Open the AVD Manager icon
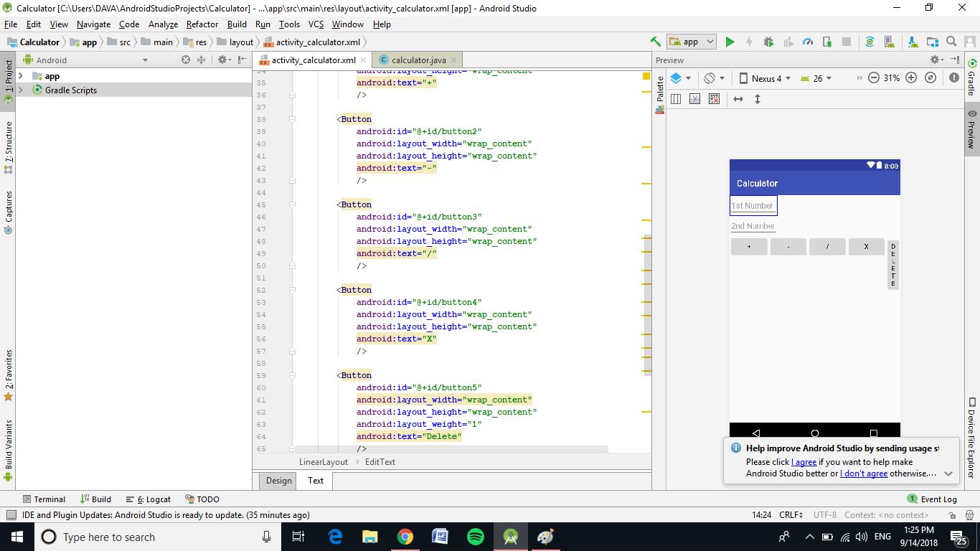Screen dimensions: 980x551 [x=891, y=42]
